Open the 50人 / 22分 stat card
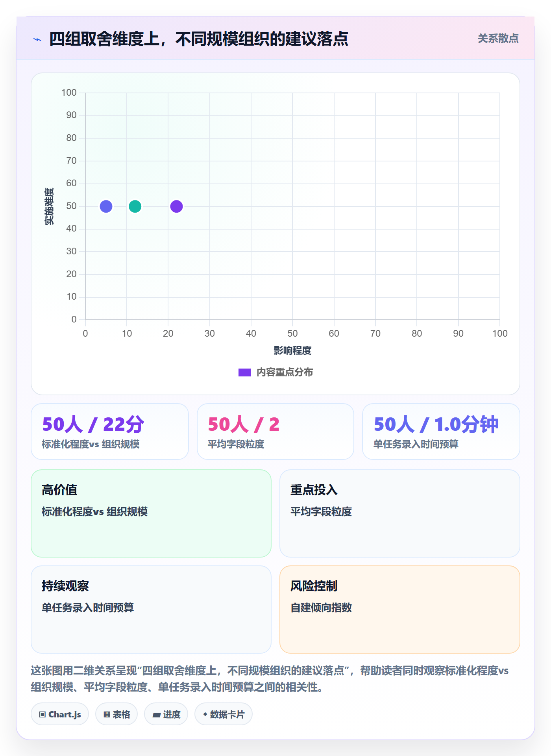Image resolution: width=551 pixels, height=756 pixels. pos(110,432)
